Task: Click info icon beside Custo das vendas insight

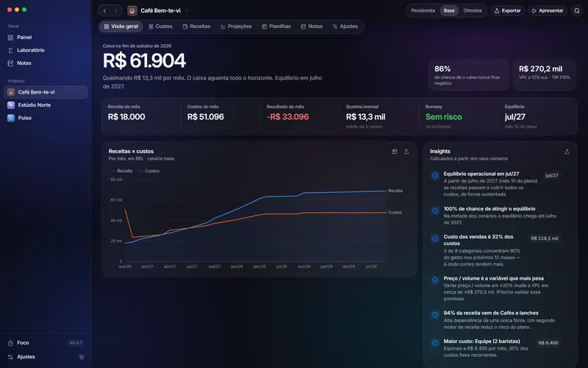Action: pos(435,238)
